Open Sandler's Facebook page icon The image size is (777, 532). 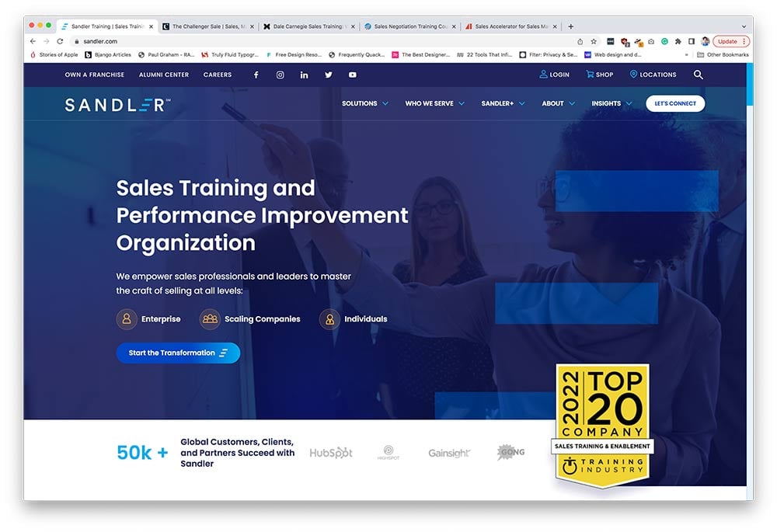[256, 75]
